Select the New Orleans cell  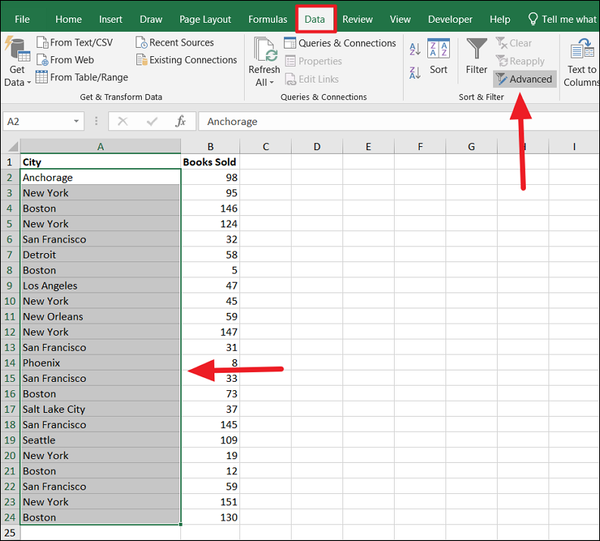(100, 316)
